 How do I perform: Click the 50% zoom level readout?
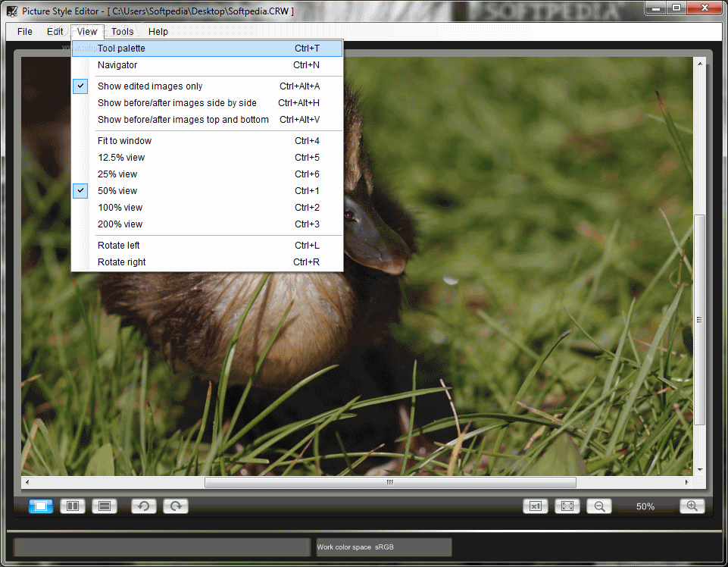click(645, 506)
